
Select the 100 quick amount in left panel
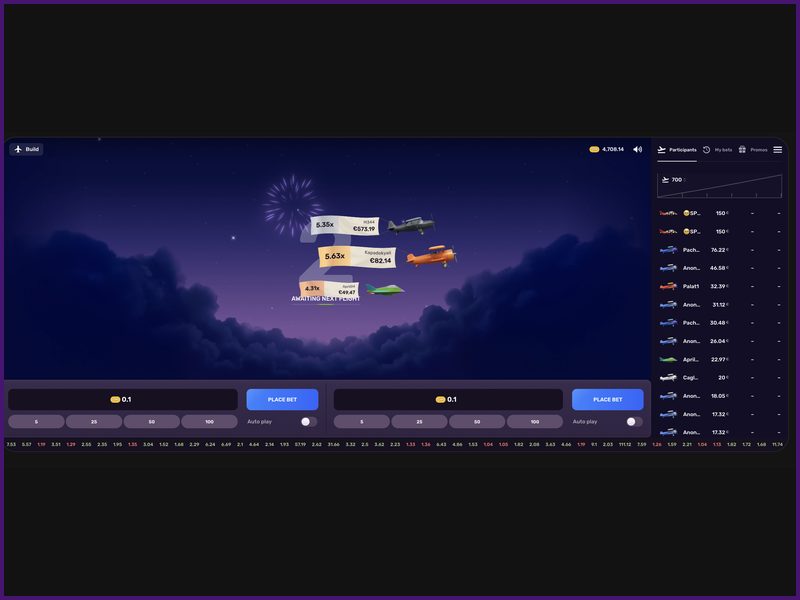(x=210, y=421)
